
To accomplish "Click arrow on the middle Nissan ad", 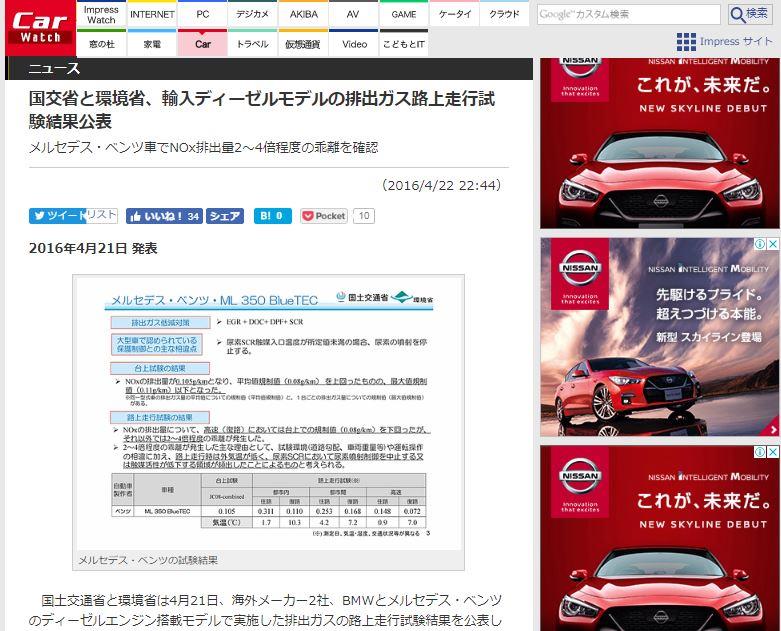I will (773, 429).
